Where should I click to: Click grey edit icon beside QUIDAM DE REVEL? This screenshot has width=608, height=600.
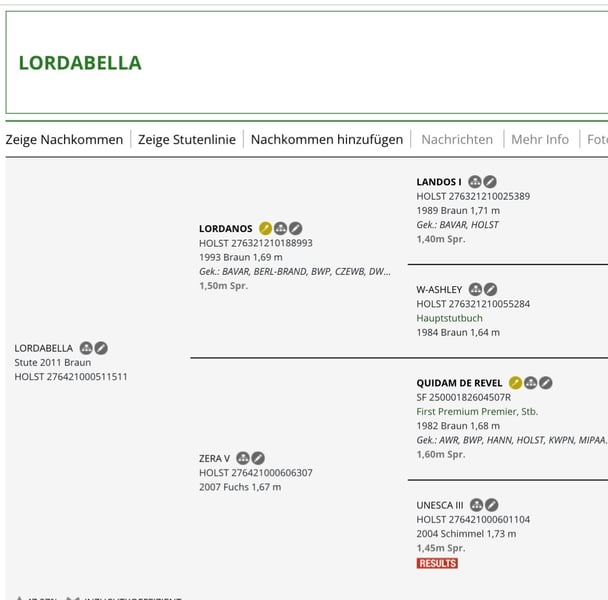click(x=546, y=383)
